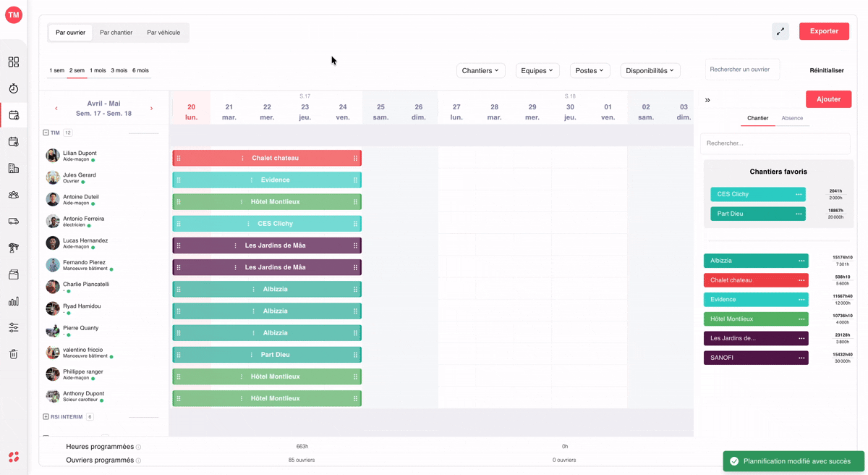
Task: Open the crane equipment sidebar icon
Action: 14,248
